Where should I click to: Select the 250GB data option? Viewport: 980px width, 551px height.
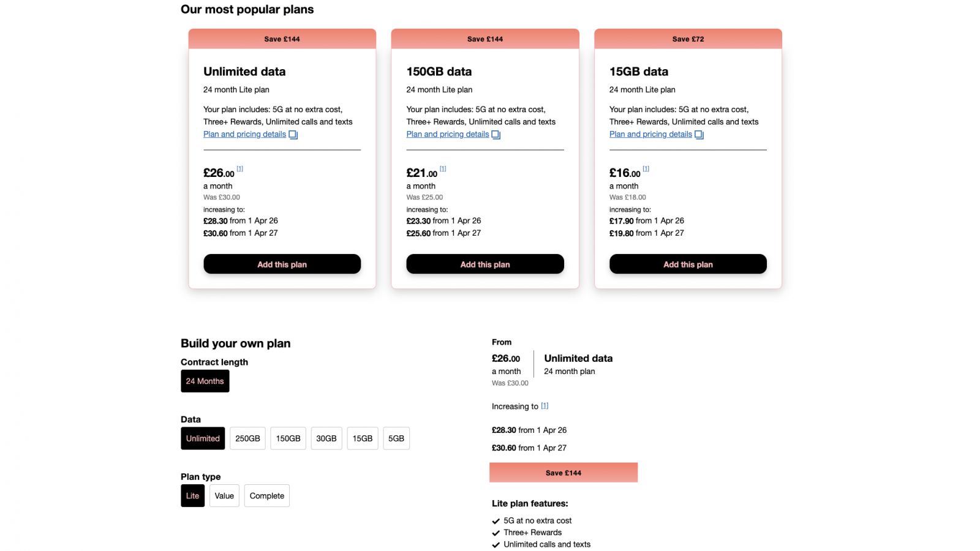pyautogui.click(x=247, y=438)
